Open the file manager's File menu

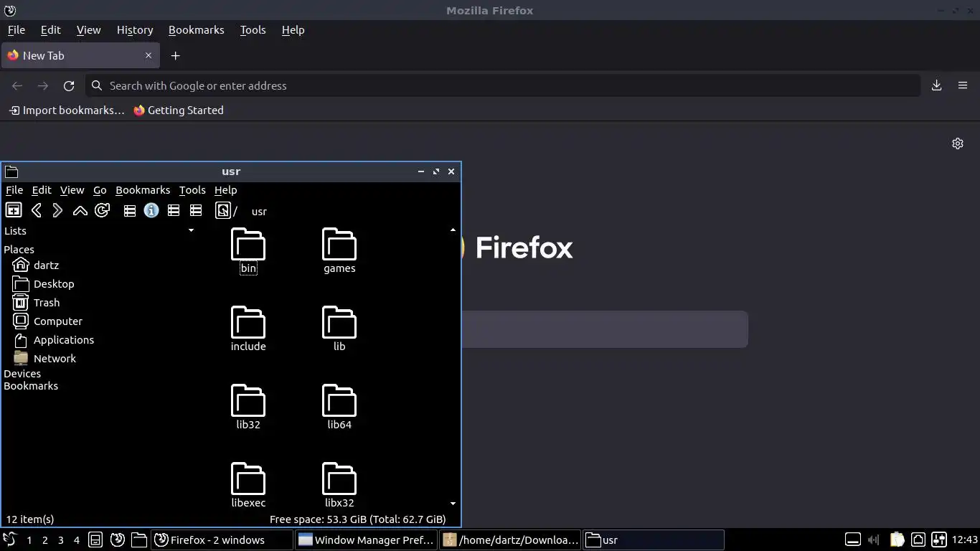[x=14, y=190]
